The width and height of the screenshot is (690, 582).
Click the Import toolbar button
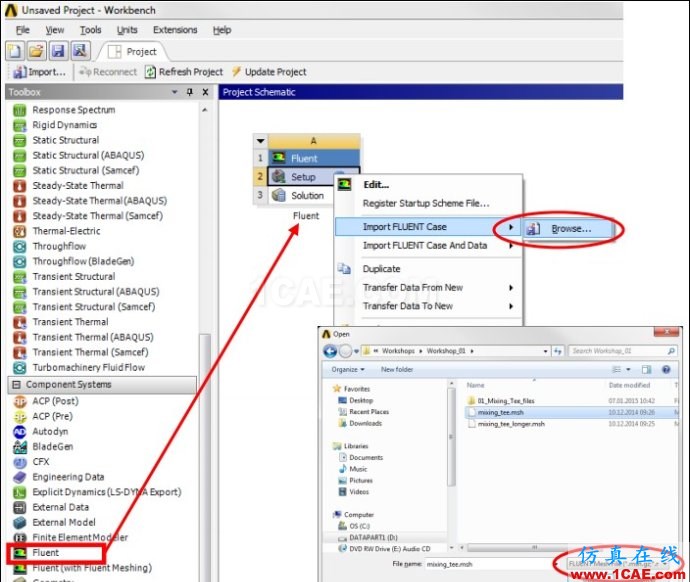(40, 72)
